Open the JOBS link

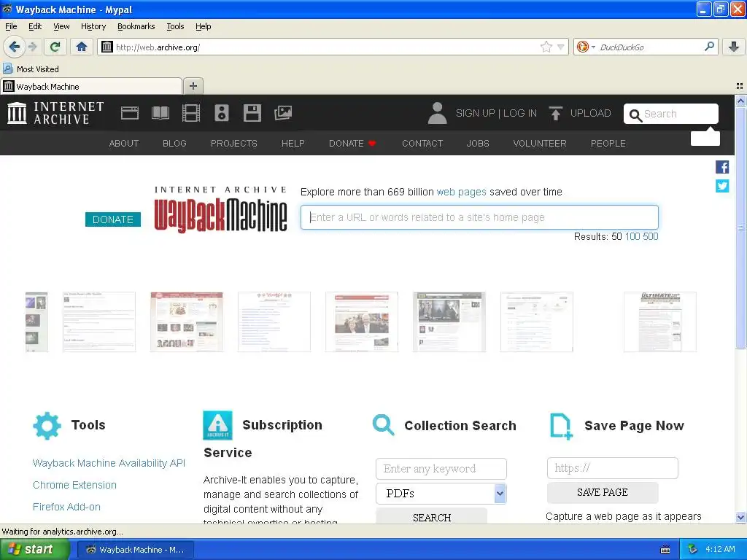coord(478,144)
